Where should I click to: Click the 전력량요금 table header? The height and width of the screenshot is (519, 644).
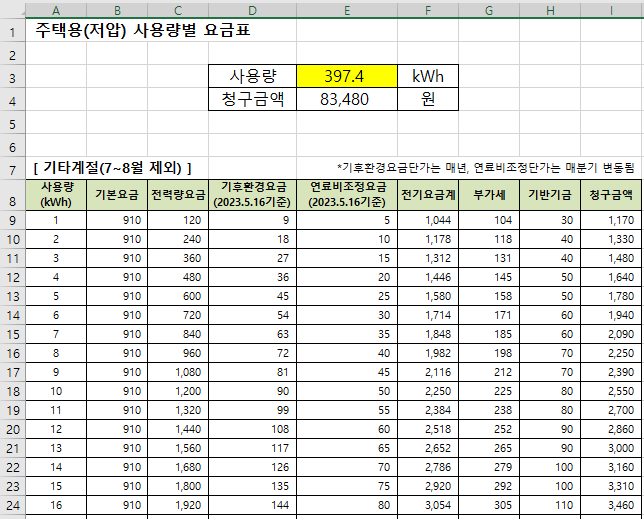pos(178,195)
